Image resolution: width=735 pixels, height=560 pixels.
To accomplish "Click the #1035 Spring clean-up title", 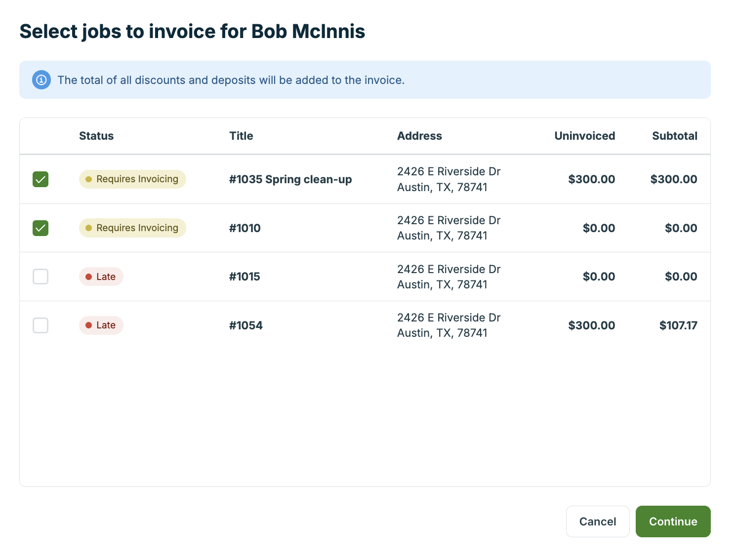I will [x=290, y=179].
